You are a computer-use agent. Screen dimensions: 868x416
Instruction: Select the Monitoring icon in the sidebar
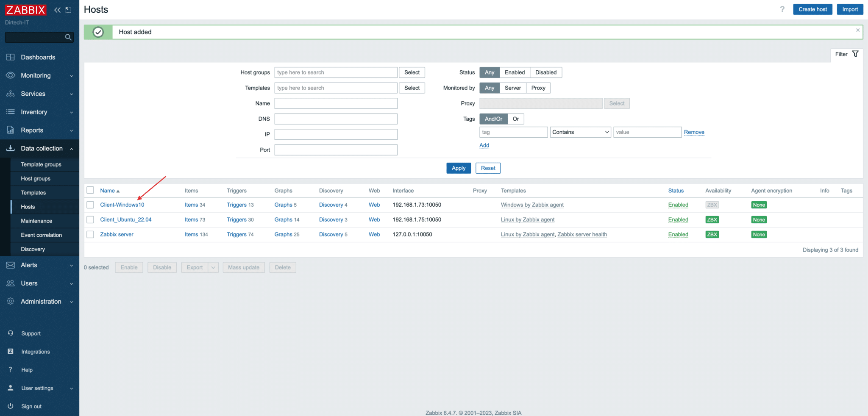[11, 75]
